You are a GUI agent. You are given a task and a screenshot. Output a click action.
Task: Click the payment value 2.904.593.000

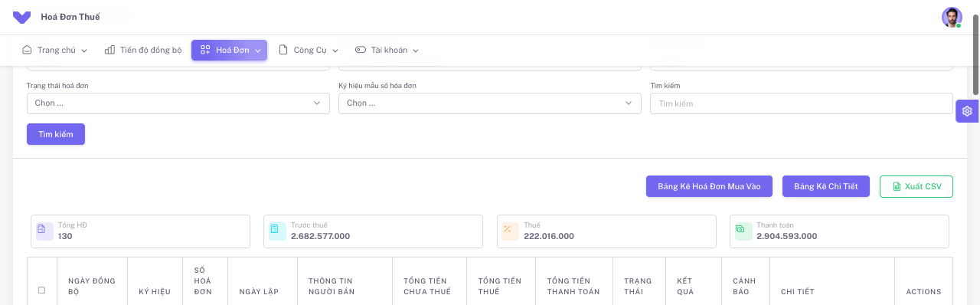point(787,236)
